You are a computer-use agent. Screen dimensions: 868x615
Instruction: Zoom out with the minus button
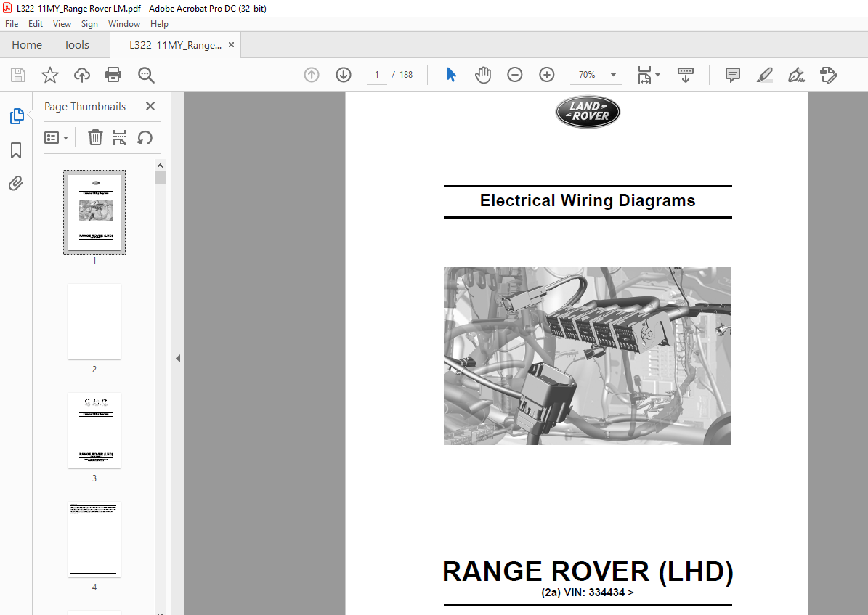515,75
